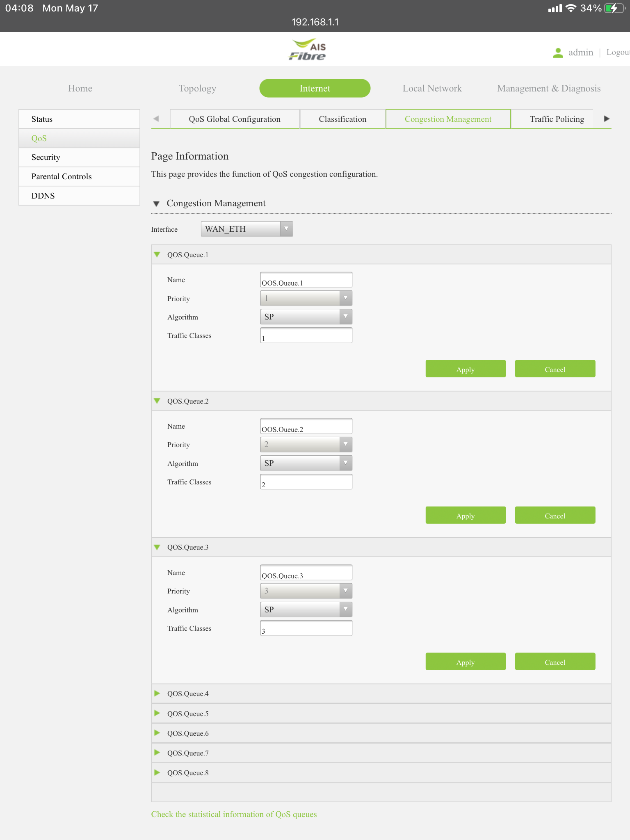The height and width of the screenshot is (840, 630).
Task: Open Parental Controls in the sidebar
Action: (x=79, y=176)
